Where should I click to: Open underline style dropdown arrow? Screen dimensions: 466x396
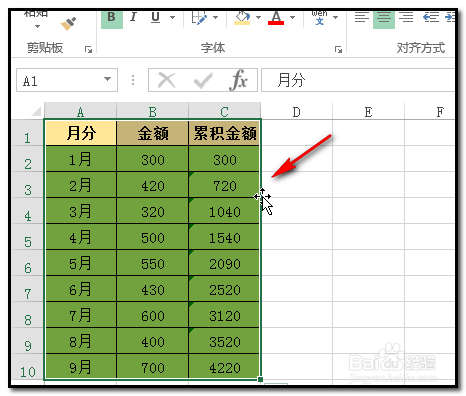coord(172,17)
